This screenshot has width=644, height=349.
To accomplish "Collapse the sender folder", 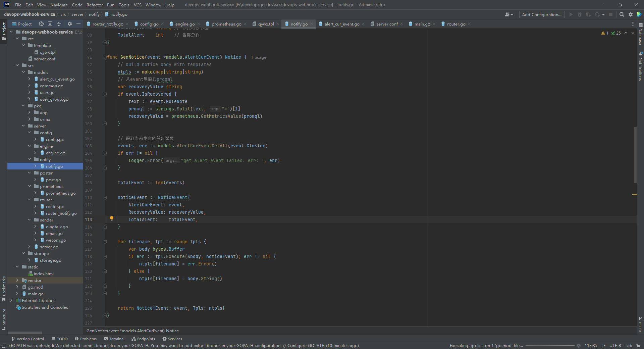I will click(30, 220).
